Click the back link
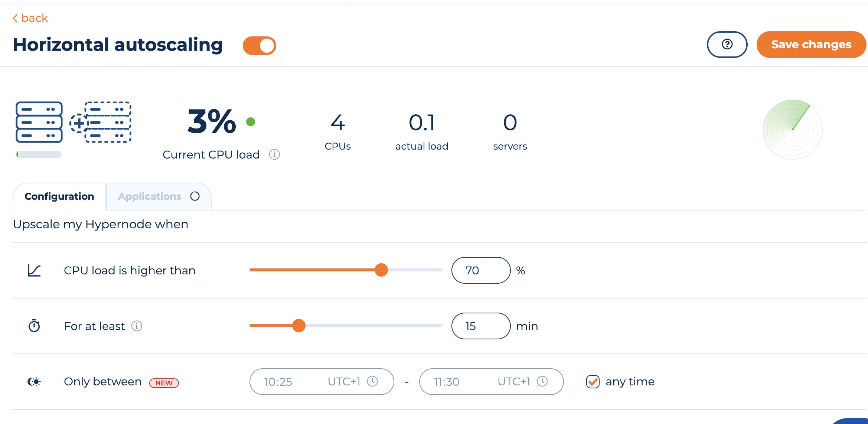The image size is (868, 424). click(29, 18)
